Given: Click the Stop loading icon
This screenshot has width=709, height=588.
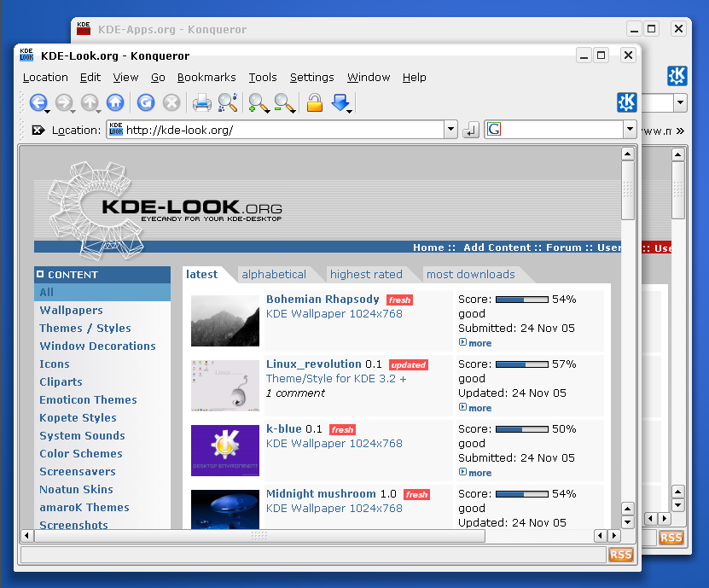Looking at the screenshot, I should point(171,102).
